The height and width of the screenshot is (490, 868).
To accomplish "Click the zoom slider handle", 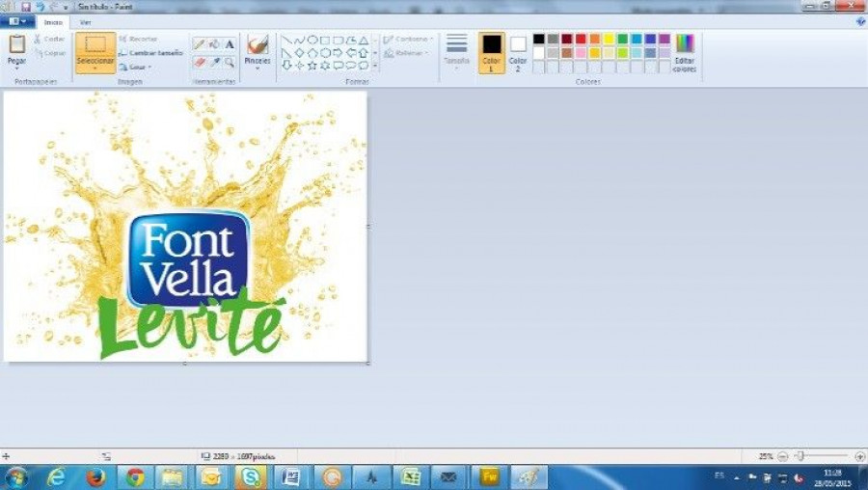I will 800,456.
